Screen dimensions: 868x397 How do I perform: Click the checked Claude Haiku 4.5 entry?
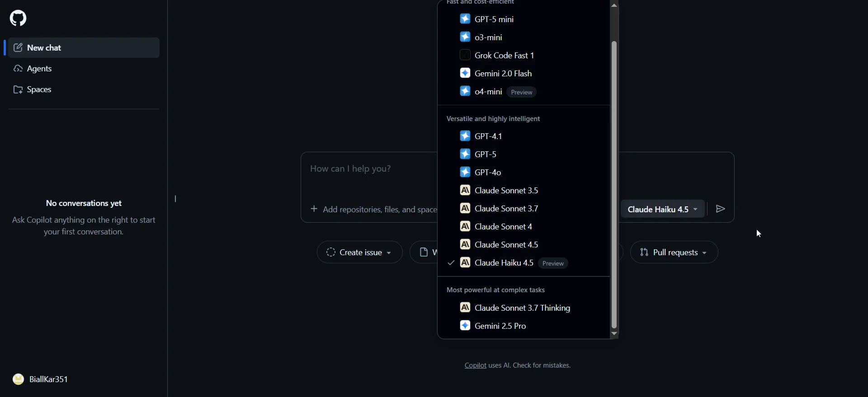[524, 263]
